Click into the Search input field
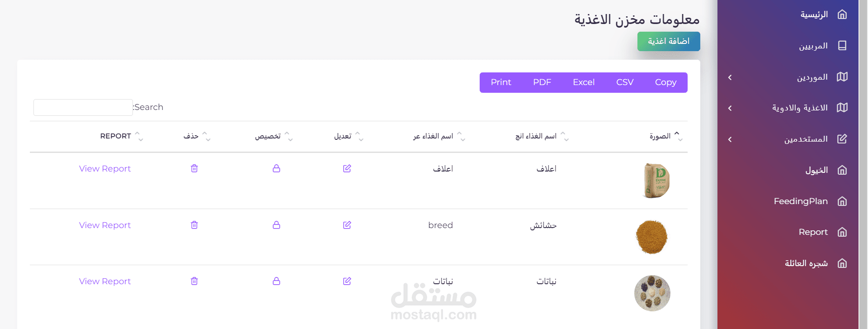Screen dimensions: 868x329 83,107
